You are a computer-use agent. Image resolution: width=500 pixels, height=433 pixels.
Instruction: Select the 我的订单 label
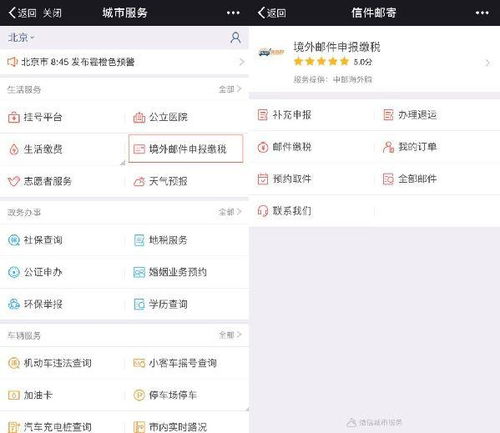(417, 147)
